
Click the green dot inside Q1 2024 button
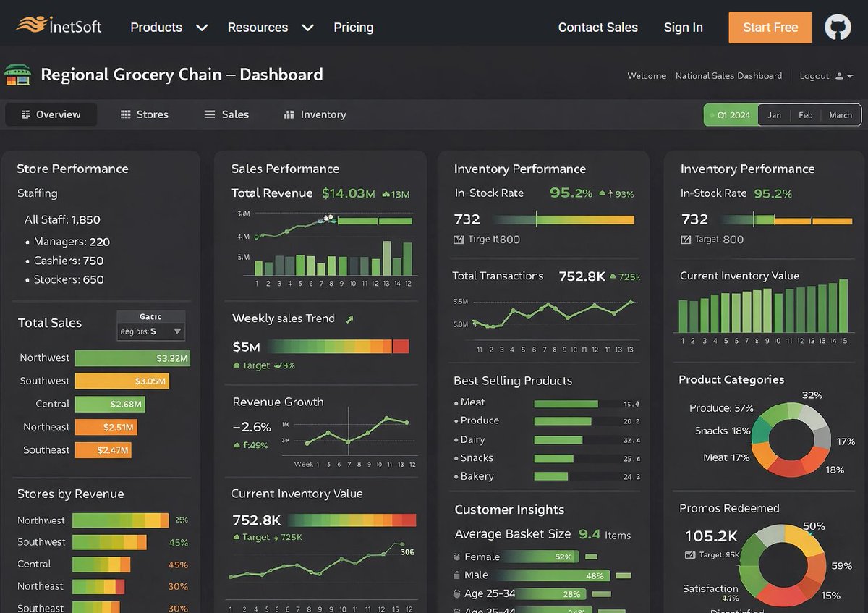click(x=712, y=115)
